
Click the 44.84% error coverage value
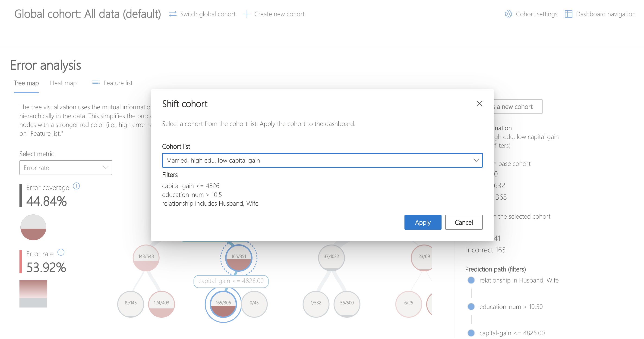click(47, 201)
